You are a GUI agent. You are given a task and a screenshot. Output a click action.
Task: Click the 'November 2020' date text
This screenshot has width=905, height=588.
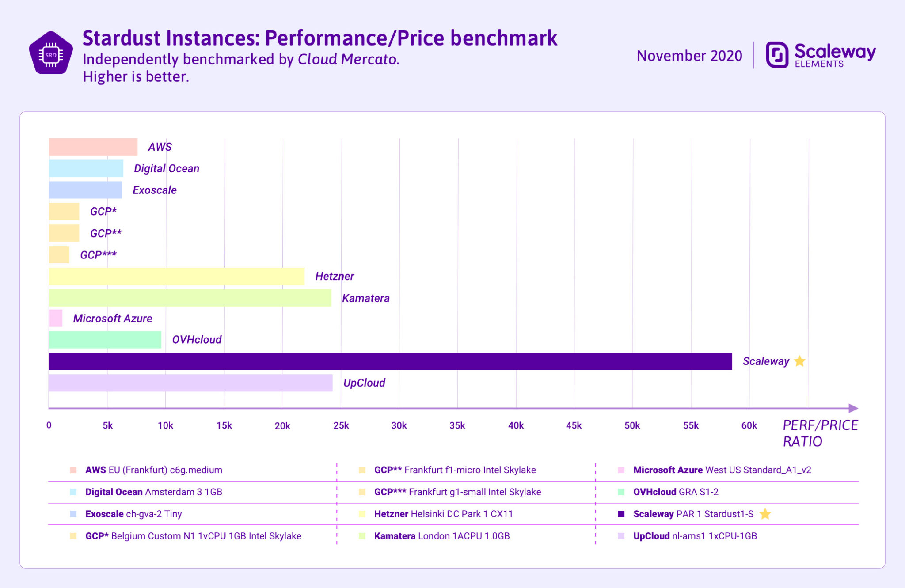689,56
